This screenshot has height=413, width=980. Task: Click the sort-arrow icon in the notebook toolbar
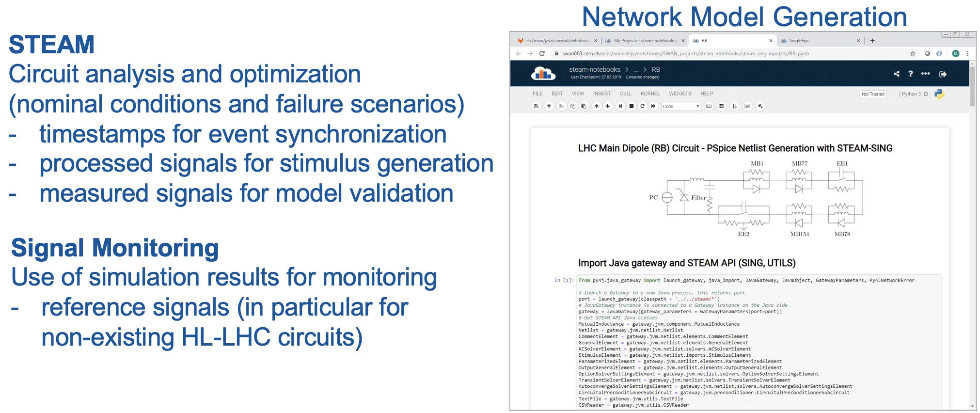point(735,106)
